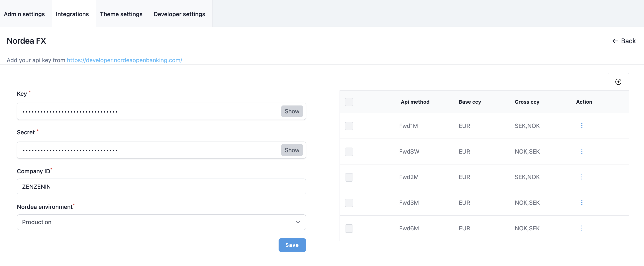Expand the Nordea environment dropdown
Viewport: 644px width, 266px height.
(161, 222)
